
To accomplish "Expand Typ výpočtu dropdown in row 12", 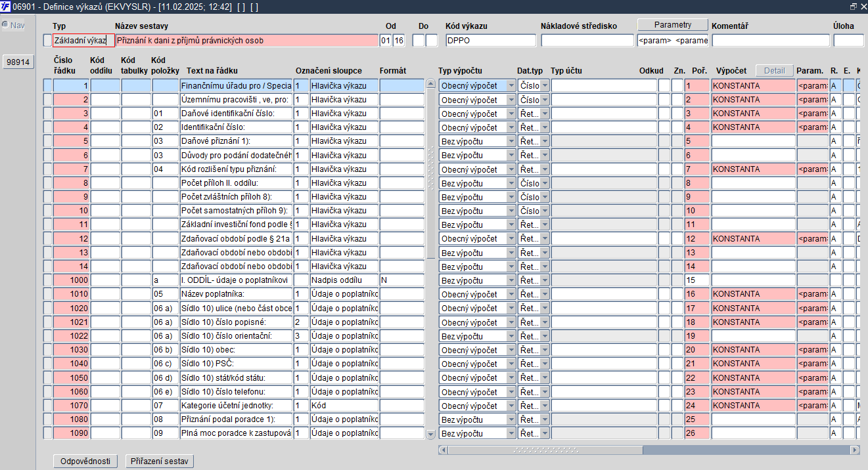I will coord(511,239).
